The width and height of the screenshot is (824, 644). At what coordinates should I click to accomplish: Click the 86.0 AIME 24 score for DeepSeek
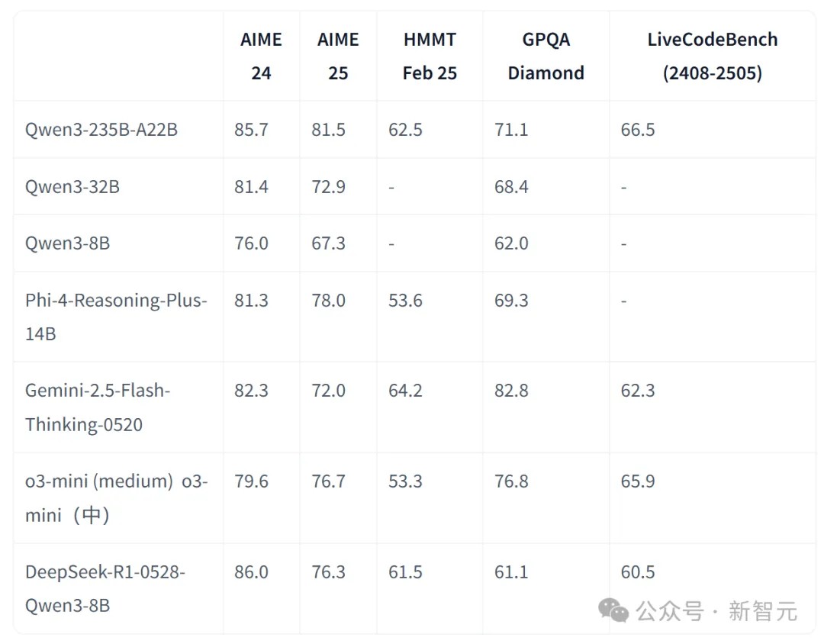coord(251,572)
